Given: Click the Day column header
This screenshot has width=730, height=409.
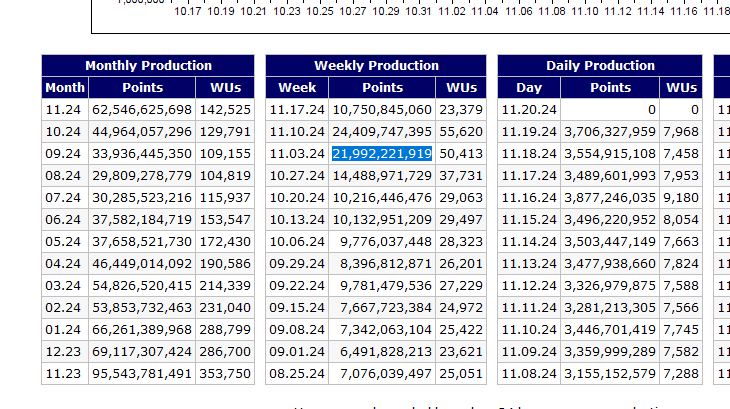Looking at the screenshot, I should tap(529, 87).
